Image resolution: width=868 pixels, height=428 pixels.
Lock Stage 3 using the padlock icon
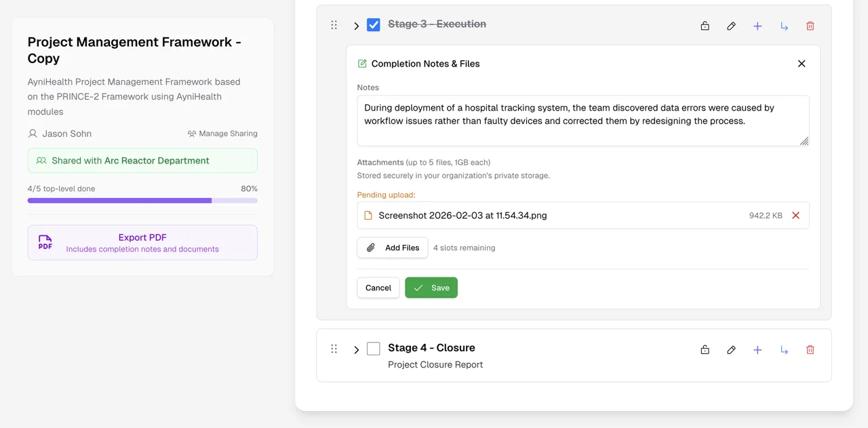705,25
